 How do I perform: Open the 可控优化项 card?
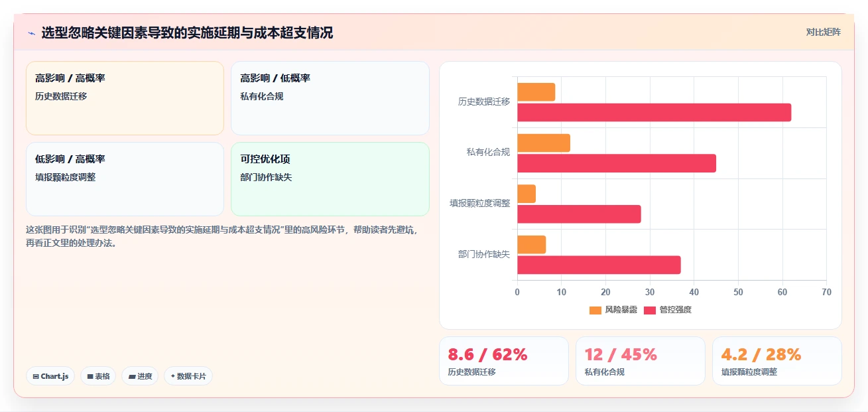(x=330, y=179)
